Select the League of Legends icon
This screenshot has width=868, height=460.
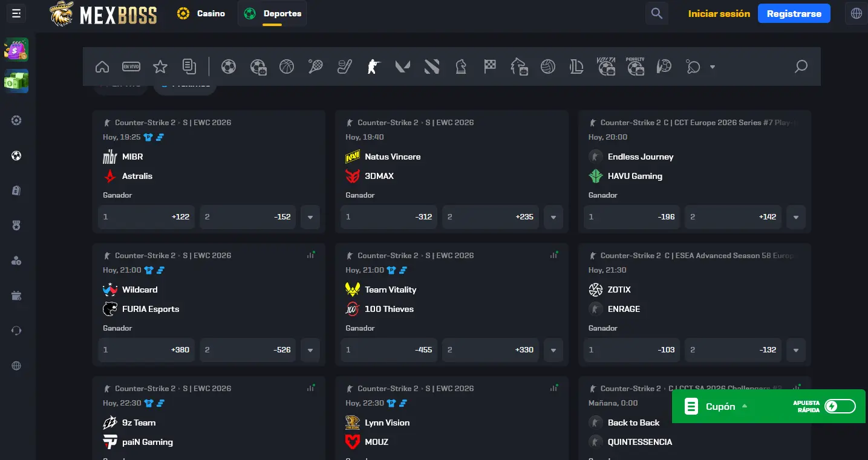click(576, 66)
